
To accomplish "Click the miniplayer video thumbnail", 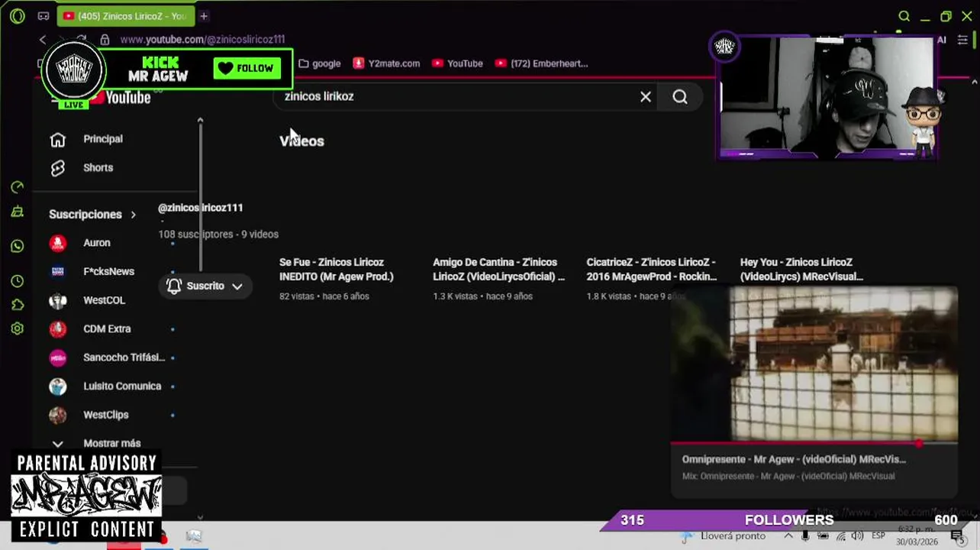I will click(814, 364).
